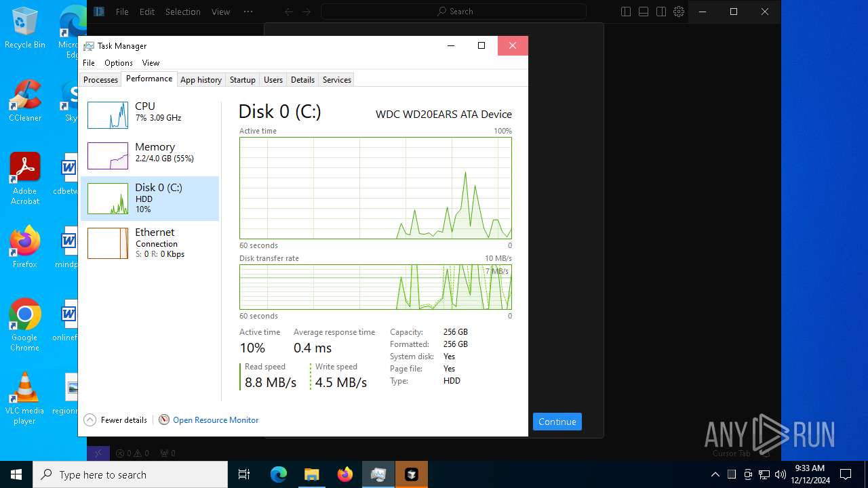This screenshot has width=868, height=488.
Task: Select the Disk 0 (C:) sidebar entry
Action: (x=150, y=199)
